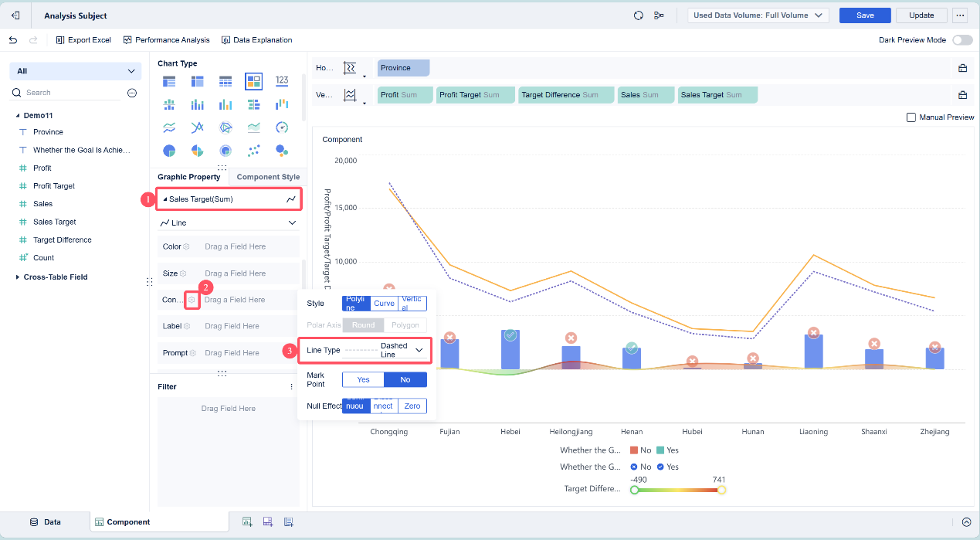The image size is (980, 540).
Task: Select the bubble chart type
Action: pyautogui.click(x=282, y=150)
